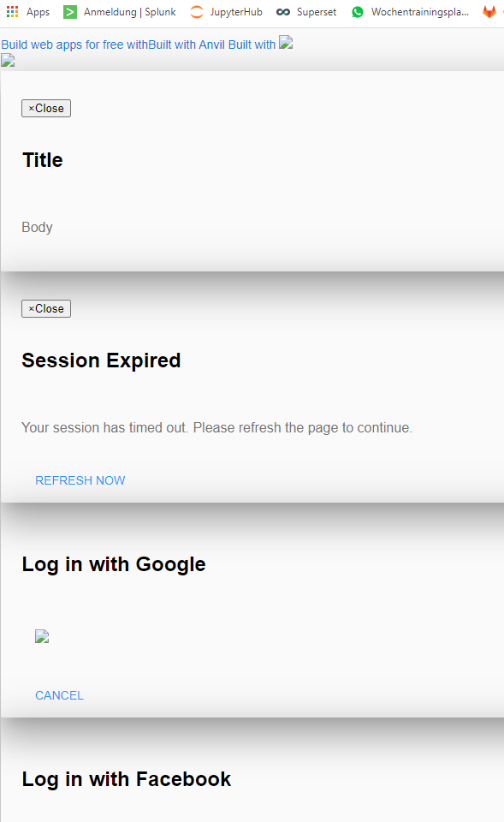This screenshot has height=822, width=504.
Task: Follow the 'Built with Anvil' link
Action: (187, 45)
